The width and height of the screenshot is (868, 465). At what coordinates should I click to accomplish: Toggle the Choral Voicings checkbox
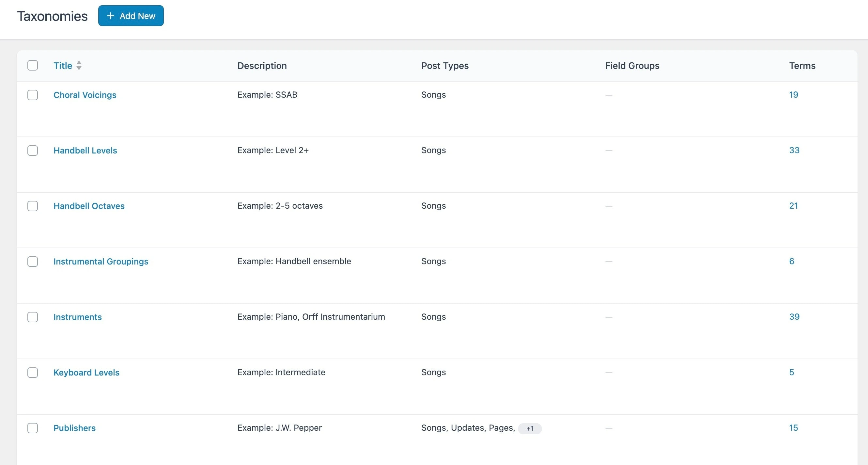click(33, 95)
